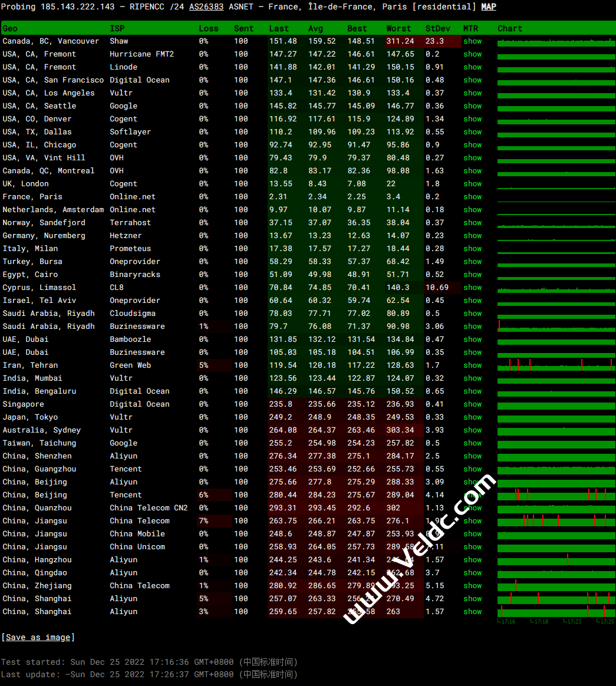Show MTR for Hangzhou Aliyun row

click(473, 560)
